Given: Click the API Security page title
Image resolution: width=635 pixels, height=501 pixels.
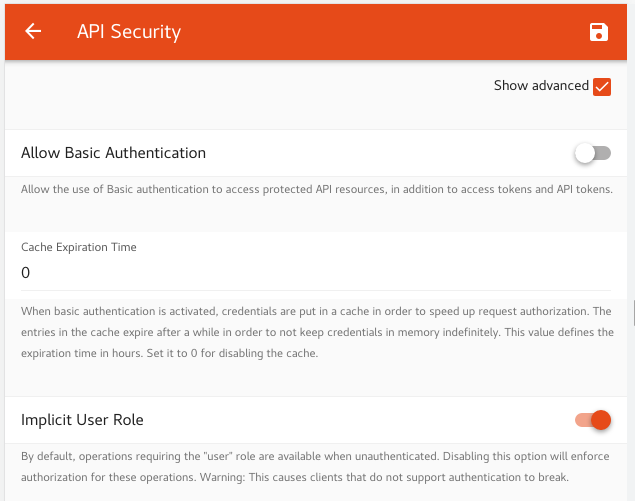Looking at the screenshot, I should click(129, 32).
